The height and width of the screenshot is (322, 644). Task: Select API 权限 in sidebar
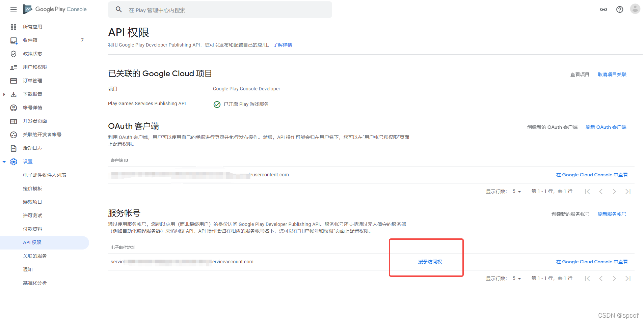point(45,243)
